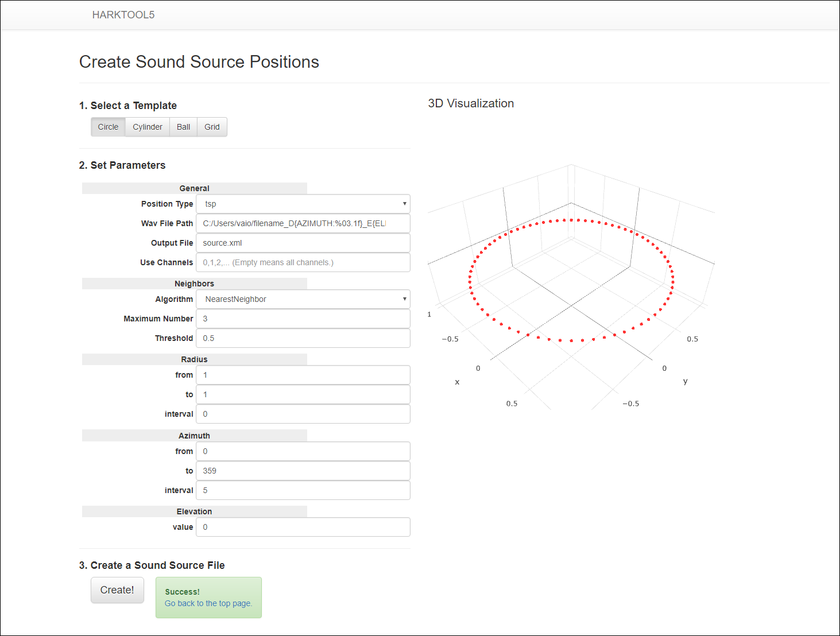Click the HARKTOOL5 brand link
Image resolution: width=840 pixels, height=636 pixels.
[123, 15]
